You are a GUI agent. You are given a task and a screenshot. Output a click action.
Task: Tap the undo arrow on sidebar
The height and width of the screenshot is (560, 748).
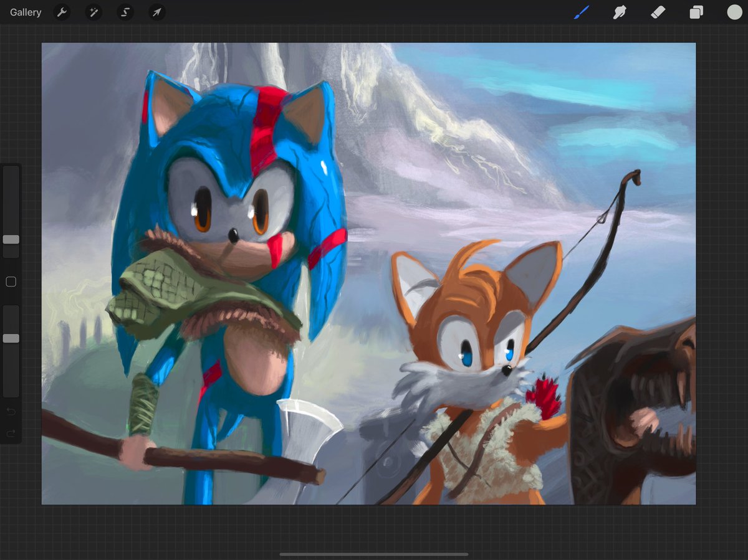click(x=11, y=412)
